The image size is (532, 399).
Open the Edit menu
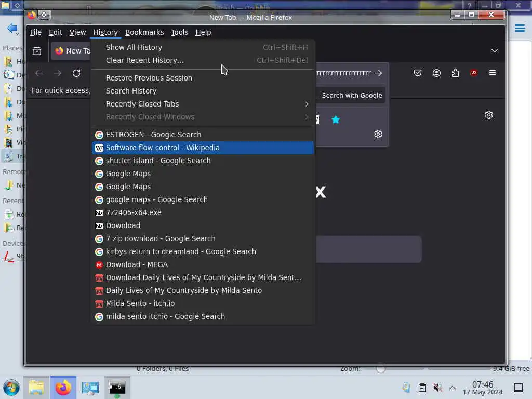coord(55,32)
